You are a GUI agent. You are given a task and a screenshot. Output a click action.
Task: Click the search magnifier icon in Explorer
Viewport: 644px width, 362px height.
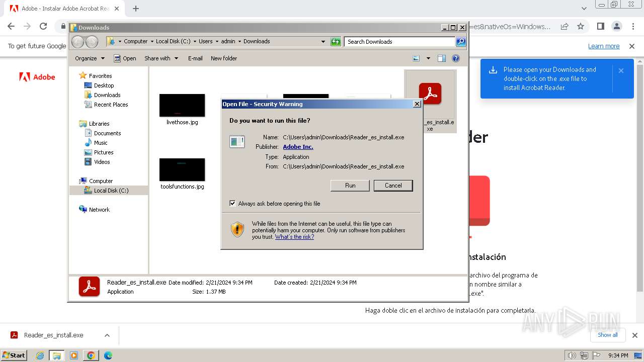pyautogui.click(x=461, y=42)
